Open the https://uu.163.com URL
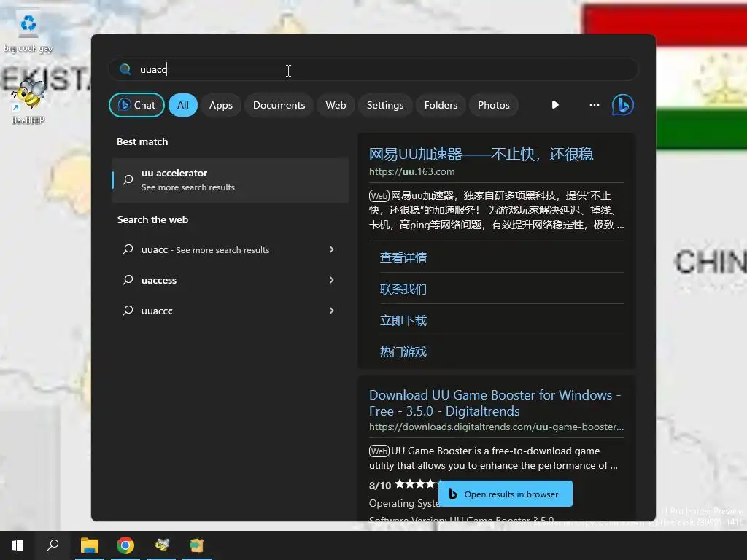The image size is (747, 560). (412, 171)
